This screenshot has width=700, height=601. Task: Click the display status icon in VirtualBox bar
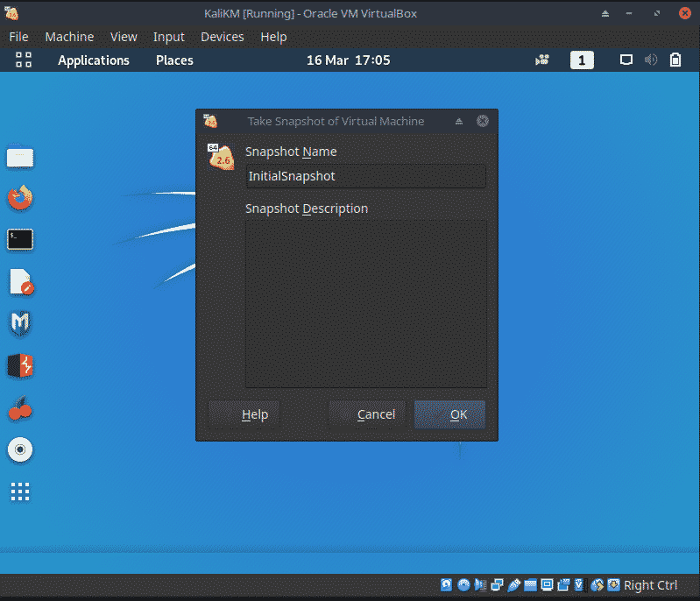[547, 585]
